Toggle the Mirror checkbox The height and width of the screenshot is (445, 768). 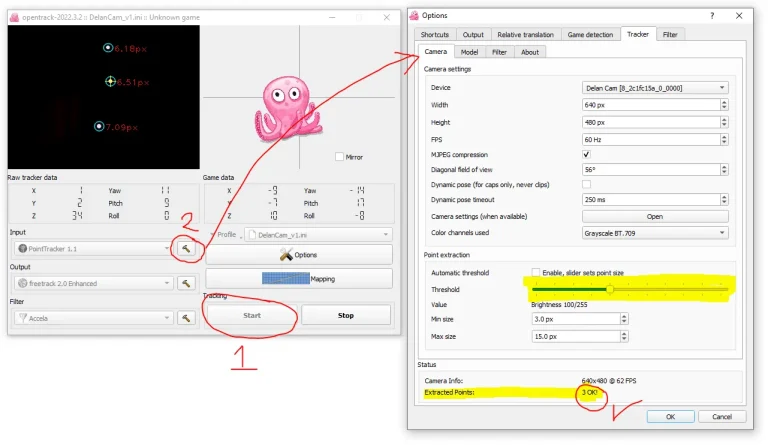click(339, 157)
